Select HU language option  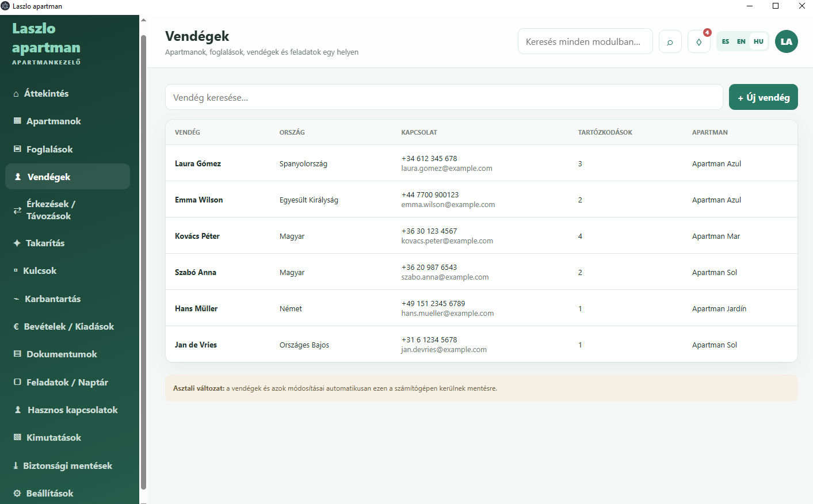click(758, 41)
